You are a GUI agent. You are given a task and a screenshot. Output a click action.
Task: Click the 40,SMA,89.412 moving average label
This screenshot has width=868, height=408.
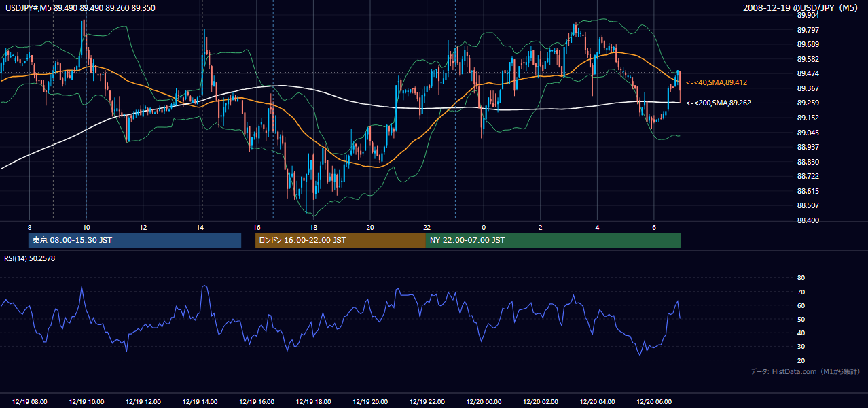coord(717,82)
